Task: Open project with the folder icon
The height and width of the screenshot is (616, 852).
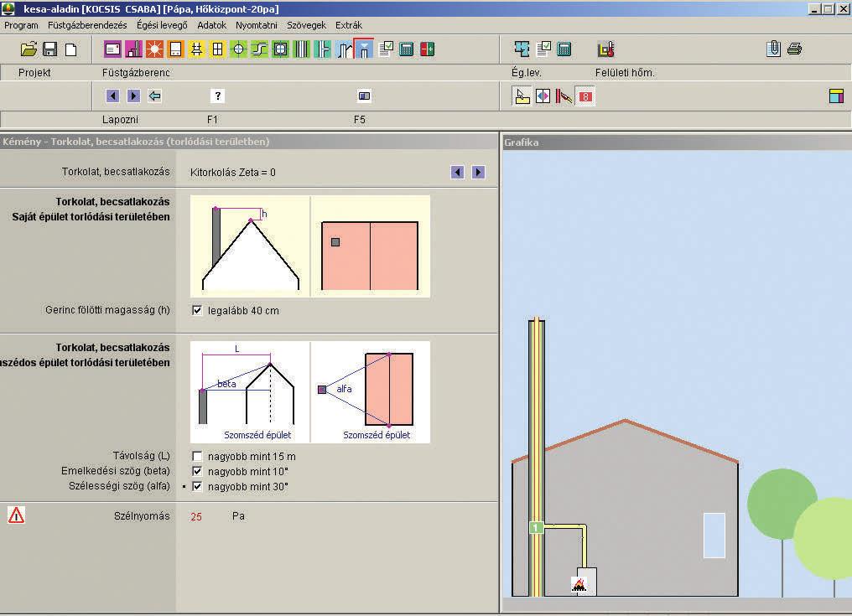Action: point(29,49)
